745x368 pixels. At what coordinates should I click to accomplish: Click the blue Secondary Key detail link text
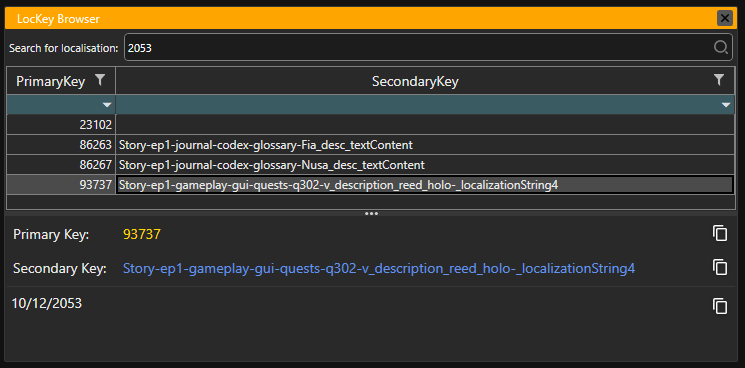pyautogui.click(x=379, y=269)
